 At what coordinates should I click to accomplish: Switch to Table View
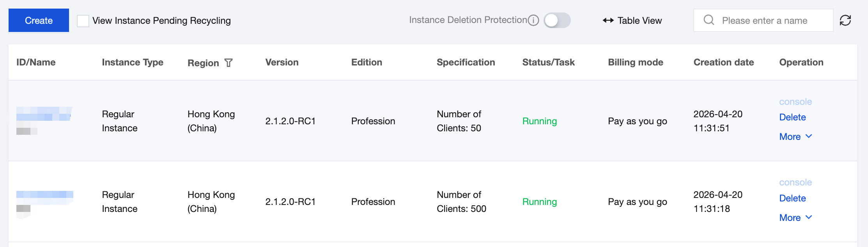click(x=632, y=20)
